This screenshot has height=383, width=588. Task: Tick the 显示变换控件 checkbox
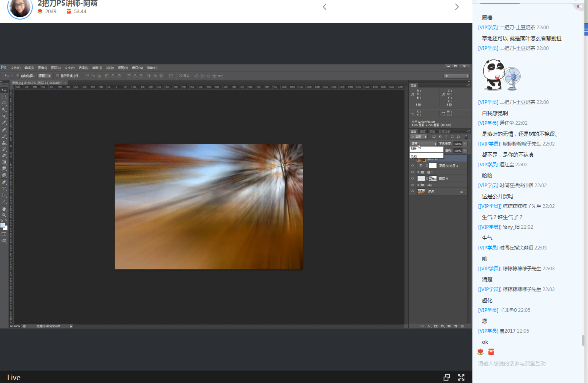pyautogui.click(x=58, y=76)
